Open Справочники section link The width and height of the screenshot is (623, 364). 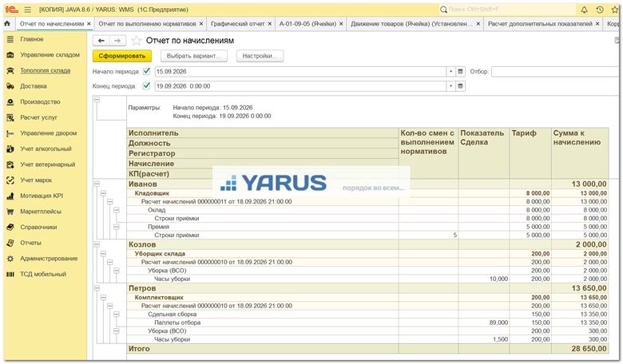[38, 227]
